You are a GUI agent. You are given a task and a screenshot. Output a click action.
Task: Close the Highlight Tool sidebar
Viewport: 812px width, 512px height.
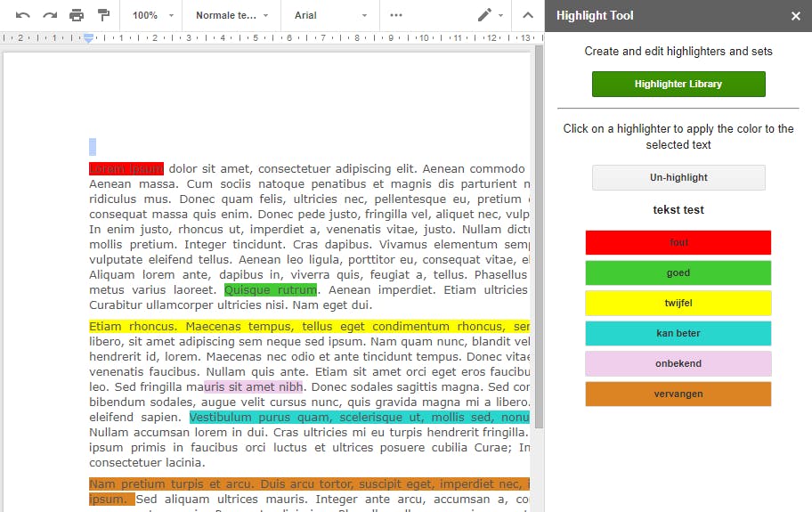click(x=795, y=15)
